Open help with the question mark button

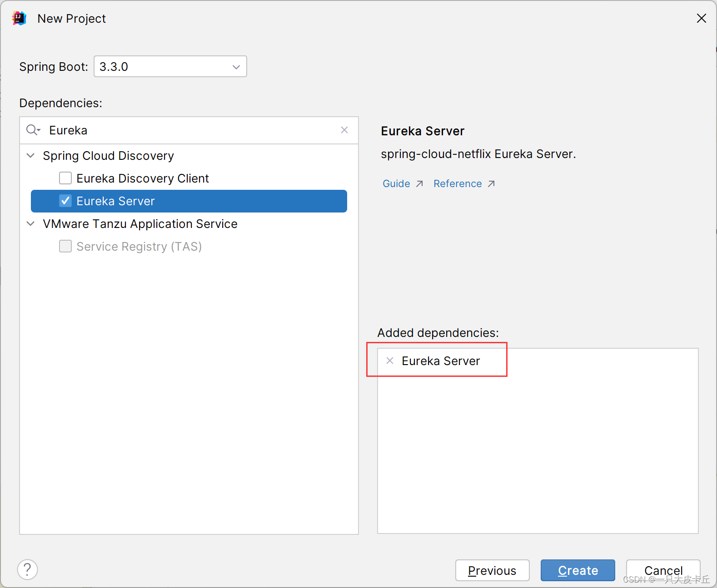(28, 569)
